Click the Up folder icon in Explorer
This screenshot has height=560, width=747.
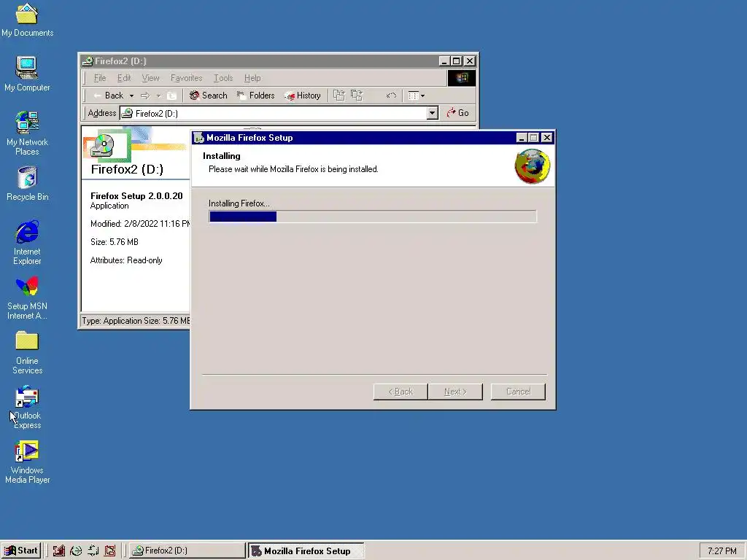[x=171, y=96]
